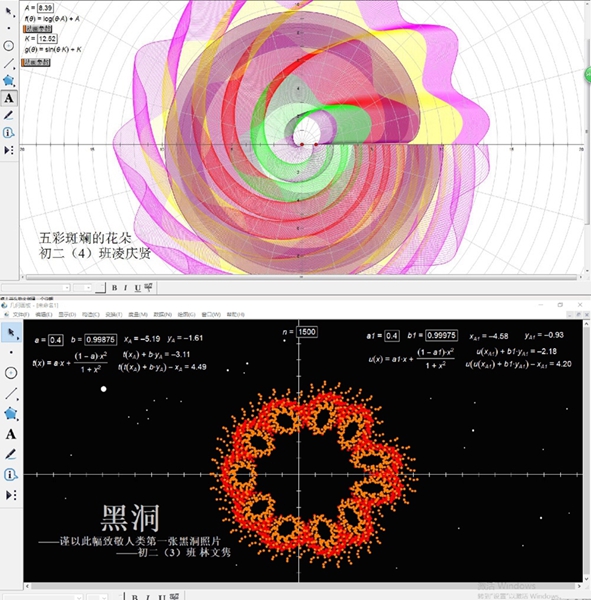This screenshot has height=600, width=591.
Task: Toggle Underline in the flower sketch text bar
Action: tap(137, 288)
